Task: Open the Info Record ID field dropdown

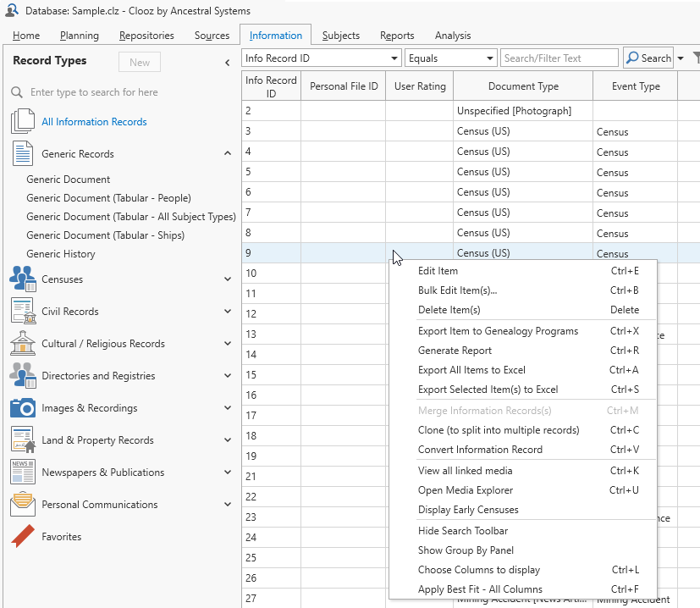Action: pos(395,58)
